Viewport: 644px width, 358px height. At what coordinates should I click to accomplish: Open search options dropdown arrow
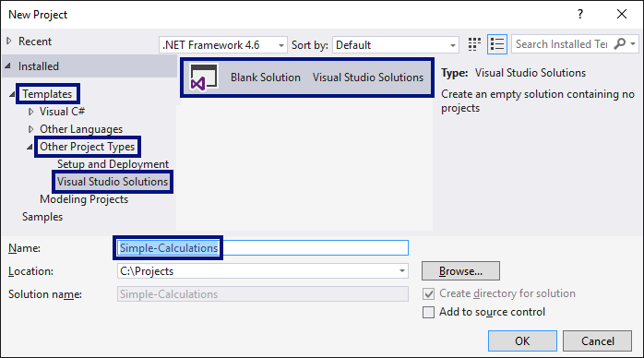pos(633,43)
